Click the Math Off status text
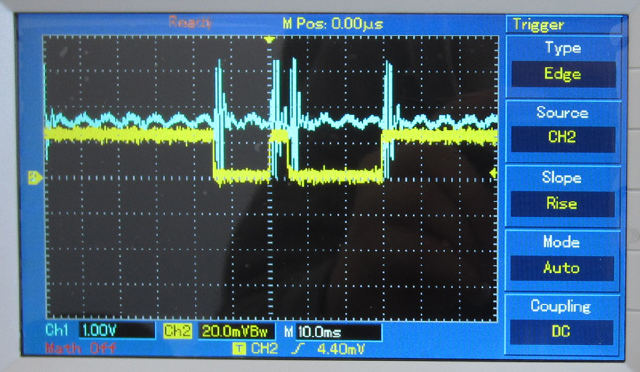640x372 pixels. pyautogui.click(x=81, y=348)
